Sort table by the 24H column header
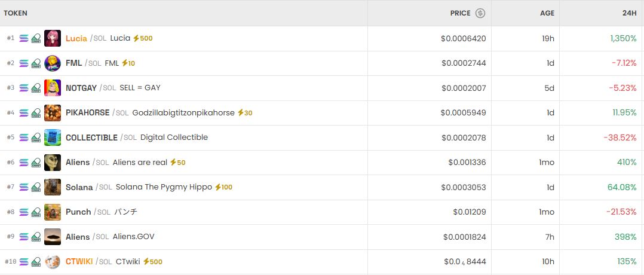 coord(628,13)
